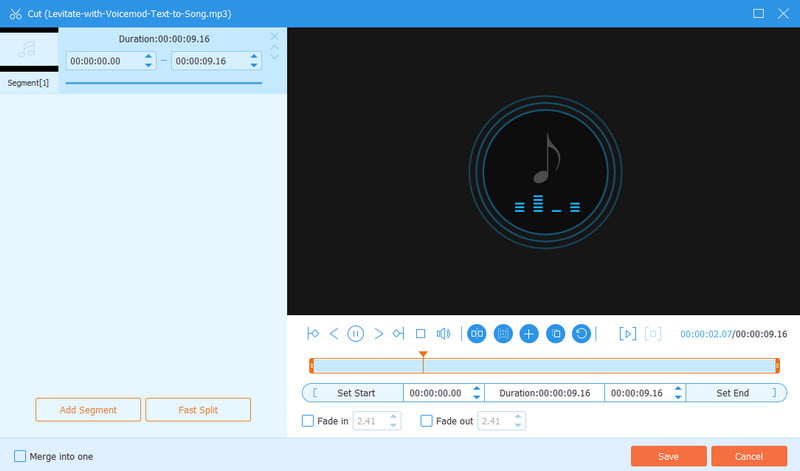
Task: Add a new segment with plus icon
Action: coord(529,333)
